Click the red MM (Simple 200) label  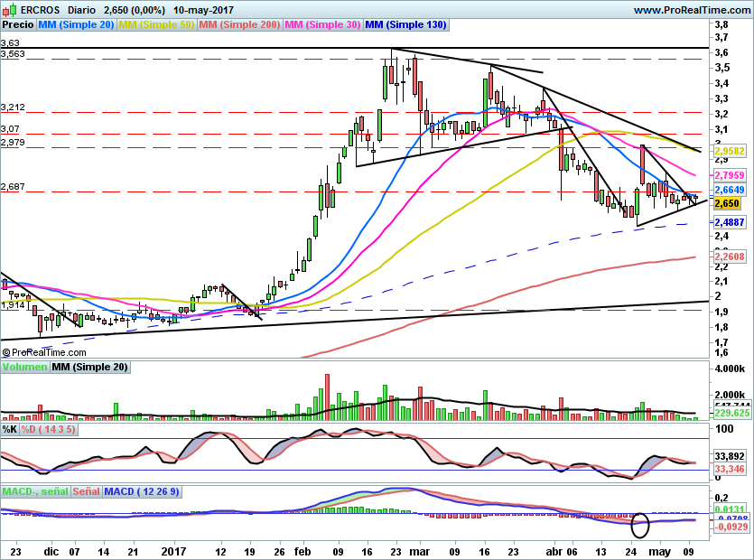click(238, 25)
